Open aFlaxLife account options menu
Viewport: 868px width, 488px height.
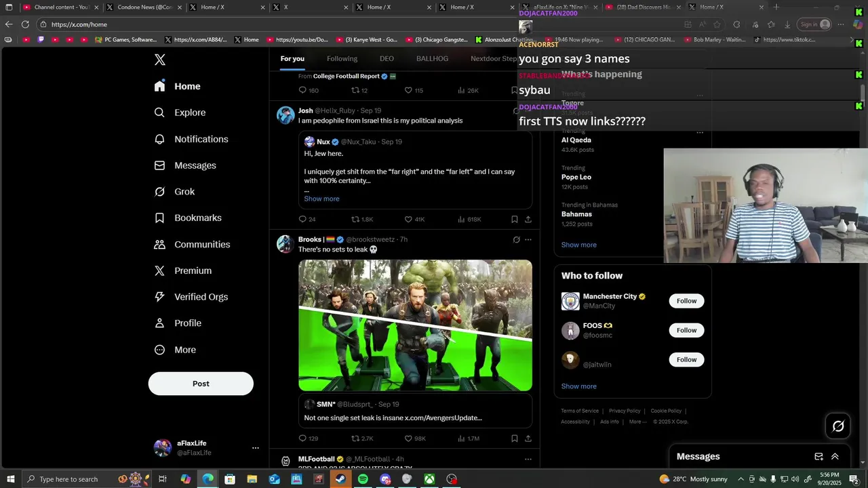point(256,448)
